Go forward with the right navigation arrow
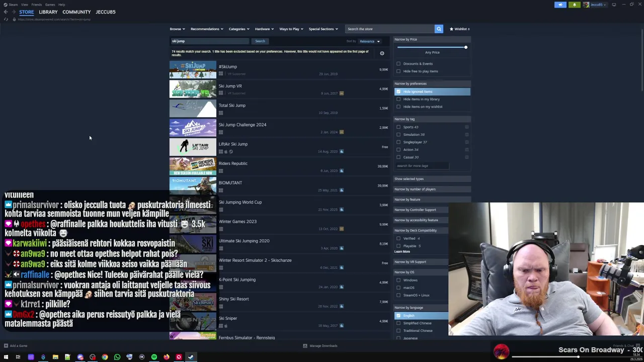The width and height of the screenshot is (644, 362). click(14, 12)
